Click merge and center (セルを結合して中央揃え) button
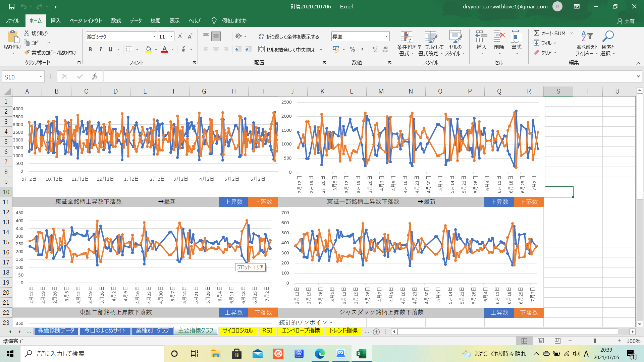 click(287, 50)
